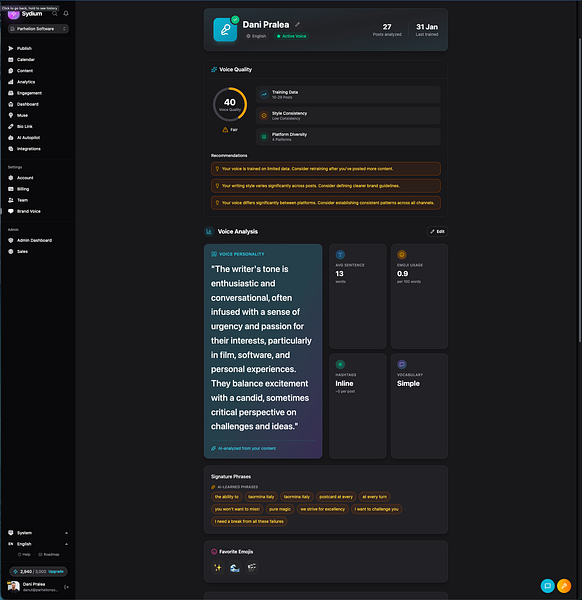Screen dimensions: 582x600
Task: Navigate to Engagement
Action: [29, 93]
